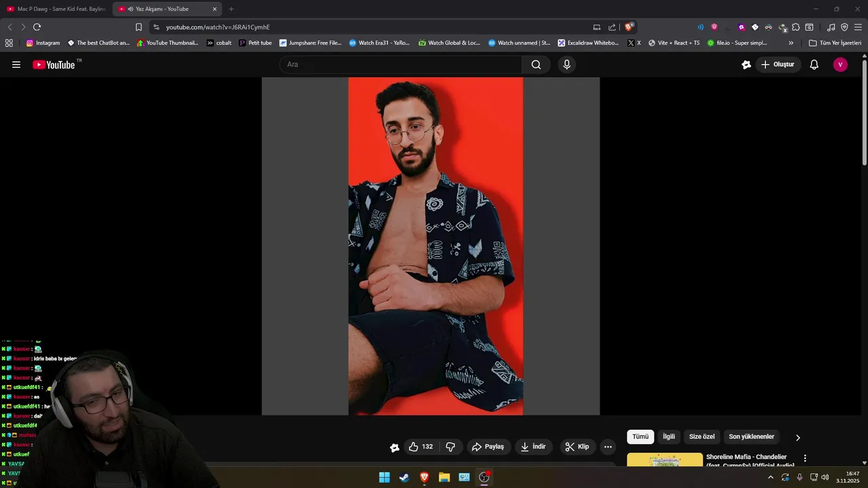The image size is (868, 488).
Task: Open the Windows Start menu
Action: tap(384, 477)
